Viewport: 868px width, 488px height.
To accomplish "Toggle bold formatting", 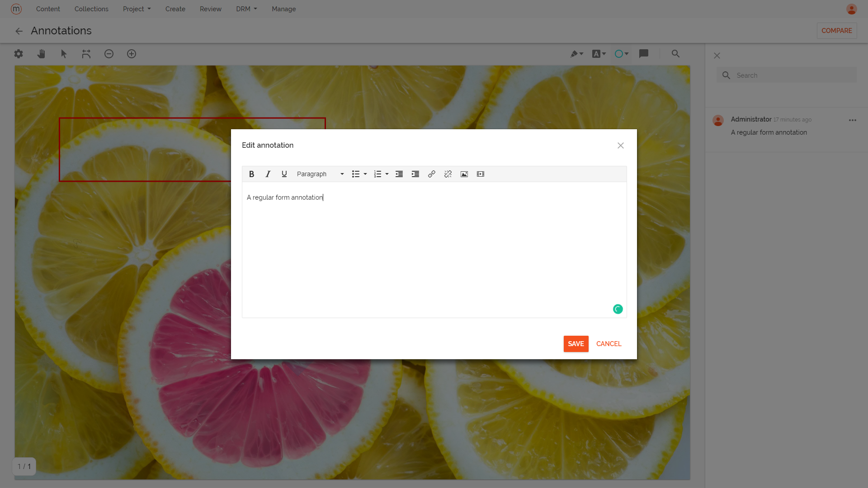I will 251,174.
